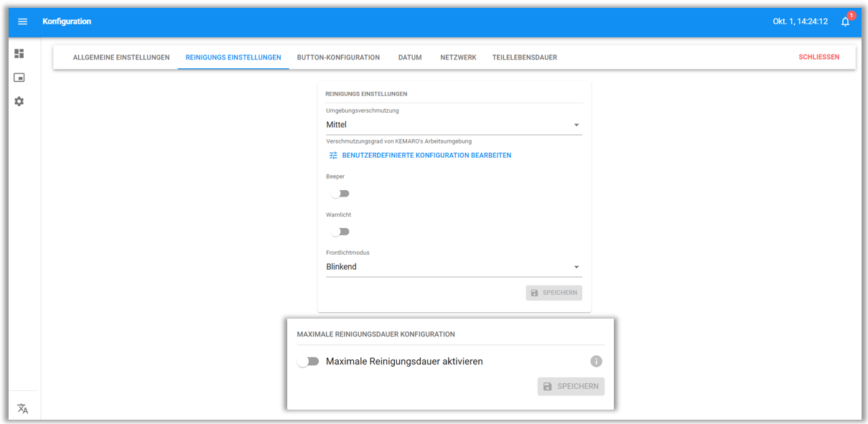Click info icon for Maximale Reinigungsdauer
868x424 pixels.
pyautogui.click(x=596, y=362)
